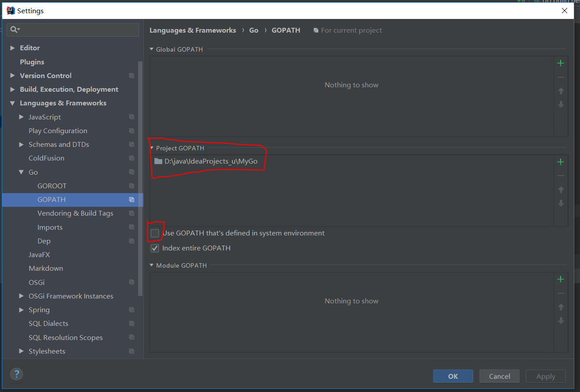This screenshot has width=580, height=392.
Task: Enable Use GOPATH defined in system environment
Action: coord(154,233)
